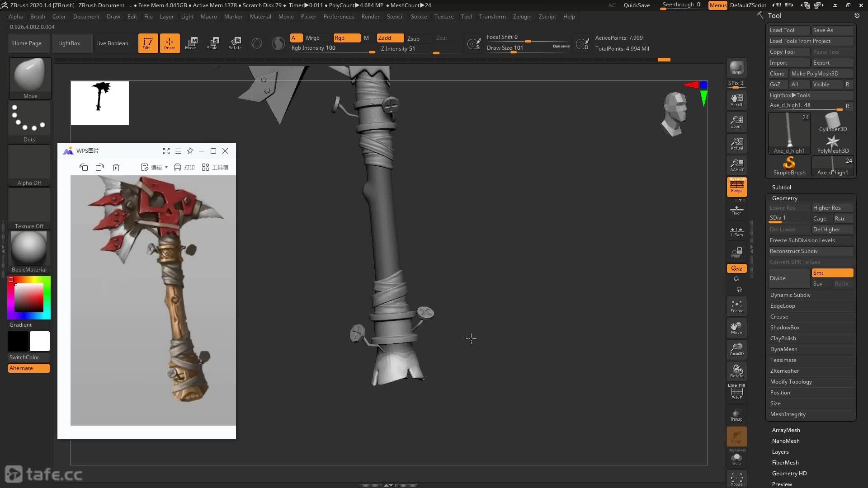
Task: Open the BasicMaterial selector
Action: (x=29, y=252)
